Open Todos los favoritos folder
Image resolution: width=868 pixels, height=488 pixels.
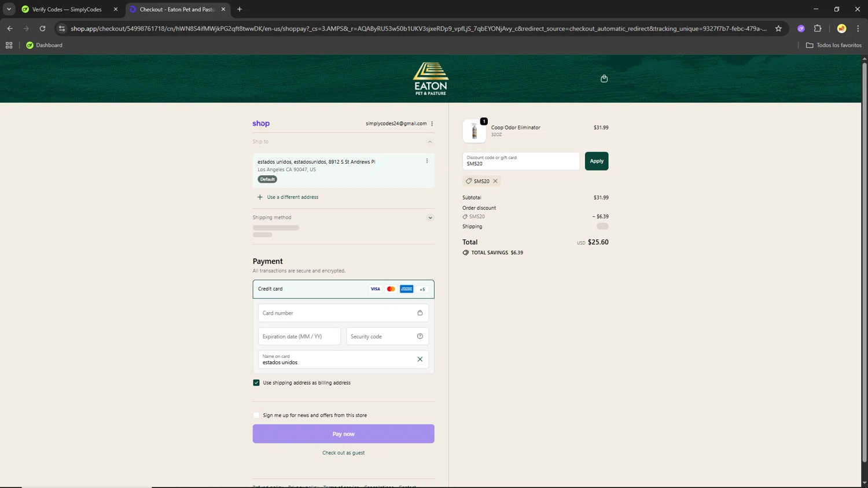pyautogui.click(x=833, y=45)
